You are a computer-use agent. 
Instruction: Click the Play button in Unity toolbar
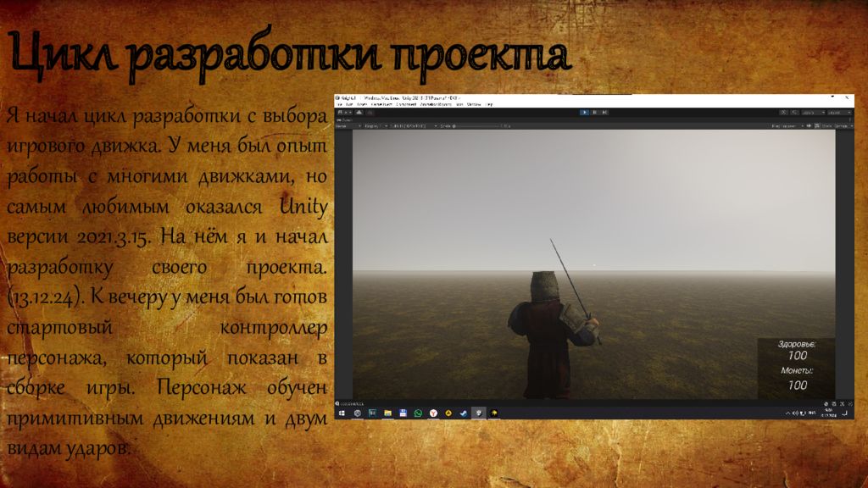pyautogui.click(x=584, y=113)
